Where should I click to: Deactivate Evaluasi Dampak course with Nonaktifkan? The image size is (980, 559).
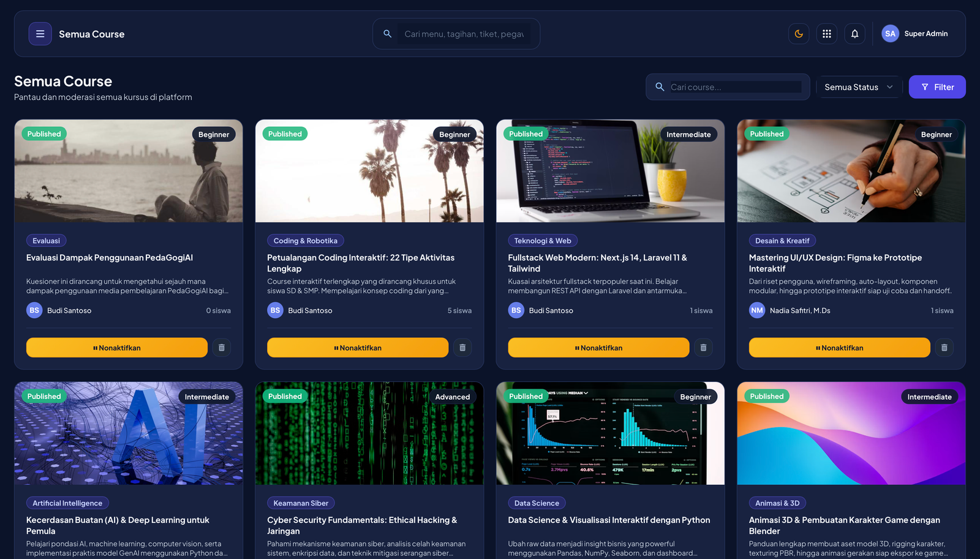point(117,348)
